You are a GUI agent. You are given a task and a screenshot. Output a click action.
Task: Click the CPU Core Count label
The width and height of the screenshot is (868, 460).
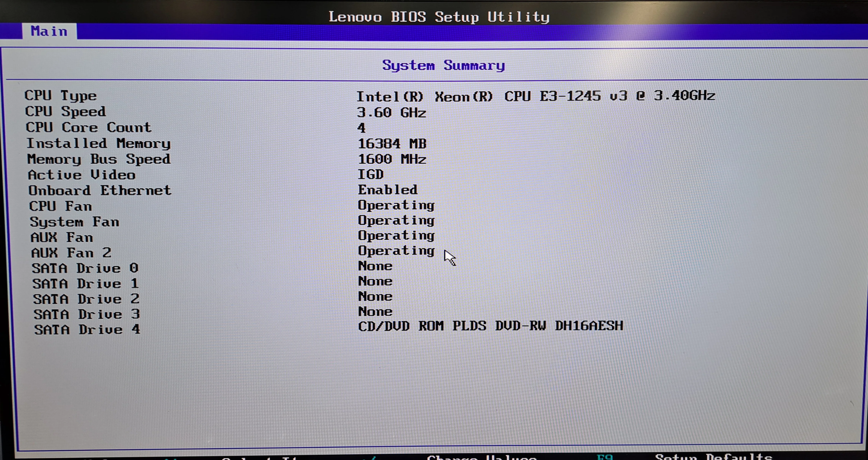point(89,127)
